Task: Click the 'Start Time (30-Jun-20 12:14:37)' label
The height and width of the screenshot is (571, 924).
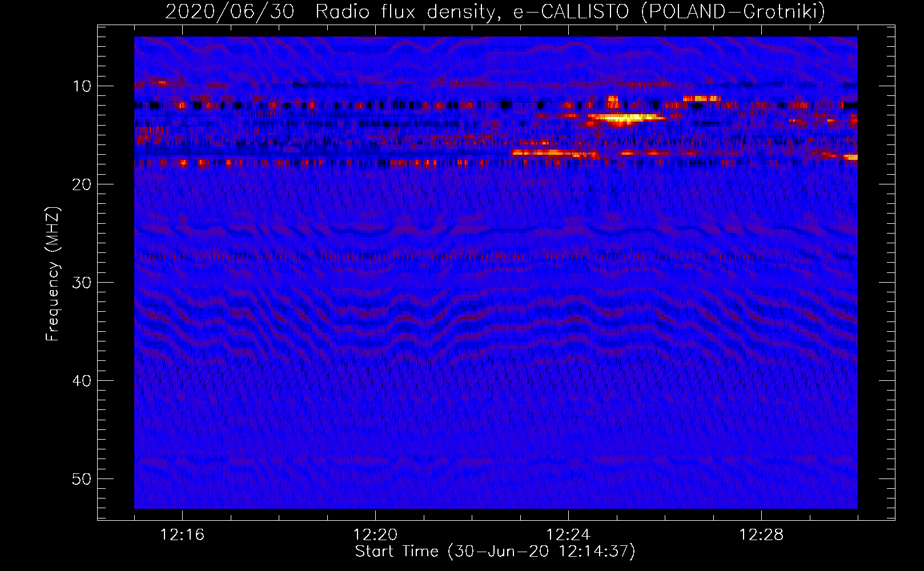Action: pyautogui.click(x=495, y=552)
